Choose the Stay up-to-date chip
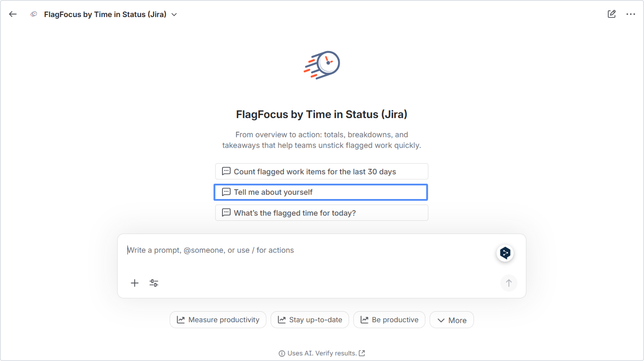 310,320
